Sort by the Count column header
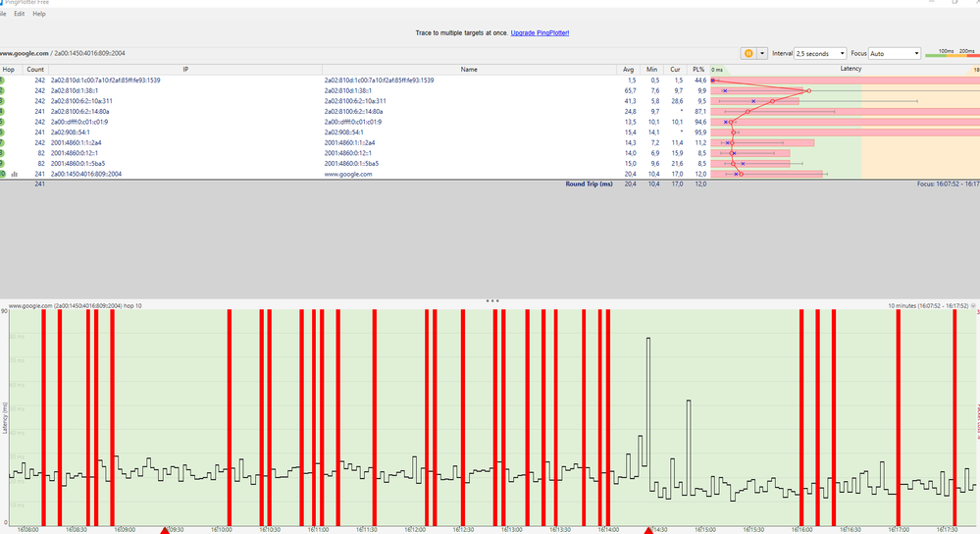 (35, 70)
